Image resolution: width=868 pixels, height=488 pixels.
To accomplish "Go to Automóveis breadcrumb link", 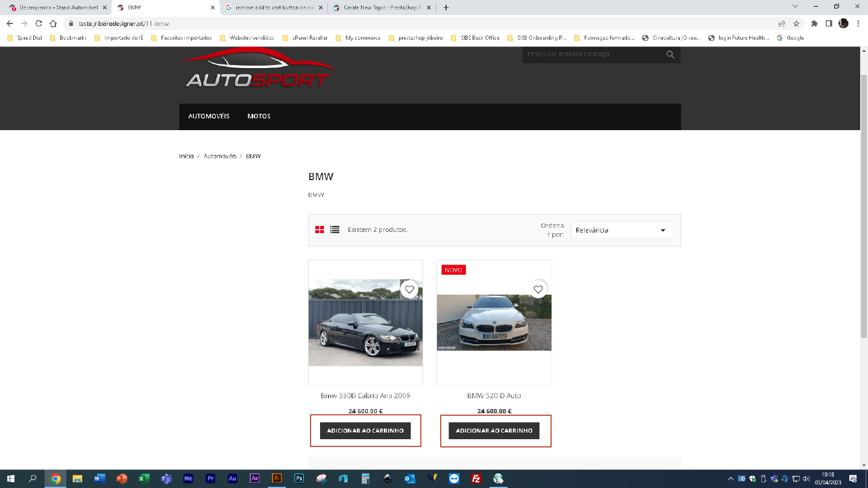I will click(220, 156).
